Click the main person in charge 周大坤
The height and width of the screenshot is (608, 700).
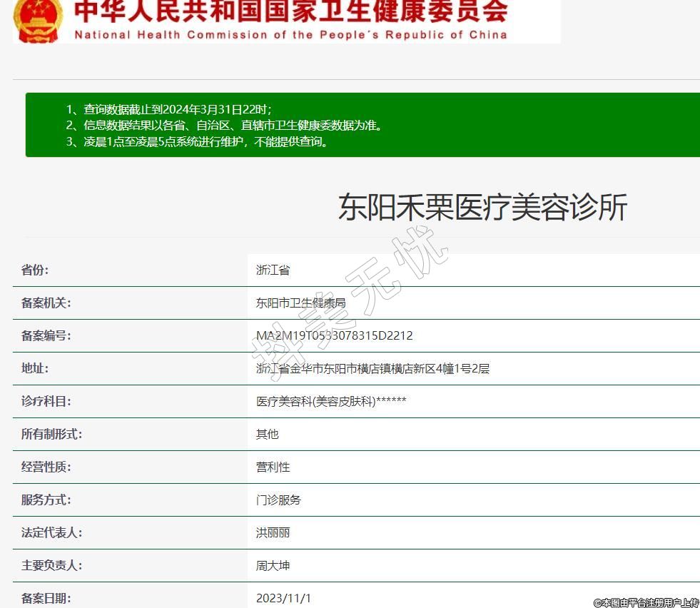point(273,566)
